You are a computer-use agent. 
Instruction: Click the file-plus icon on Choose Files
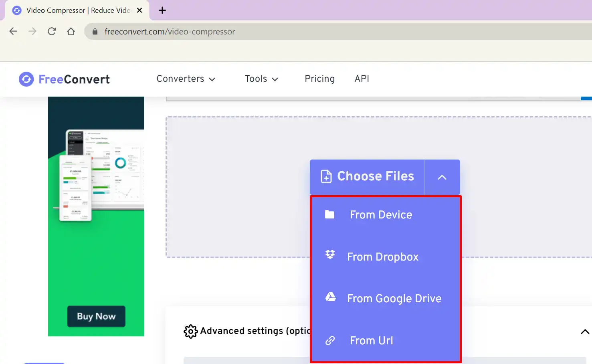(x=326, y=176)
